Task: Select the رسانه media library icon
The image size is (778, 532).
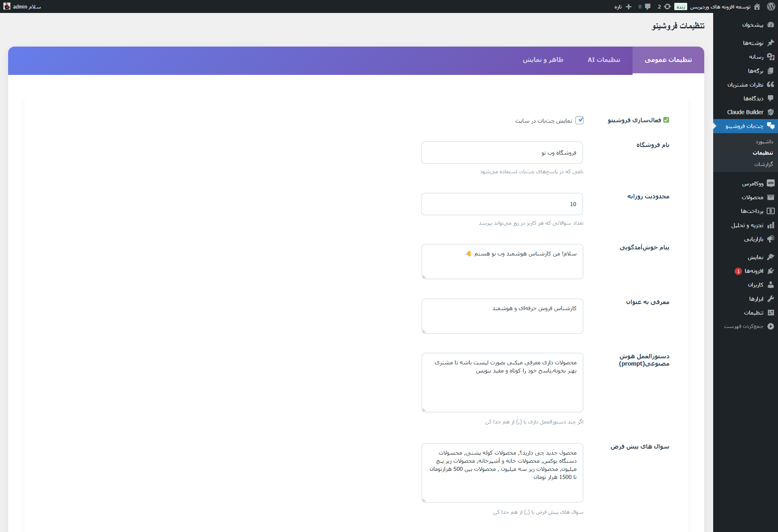Action: 771,57
